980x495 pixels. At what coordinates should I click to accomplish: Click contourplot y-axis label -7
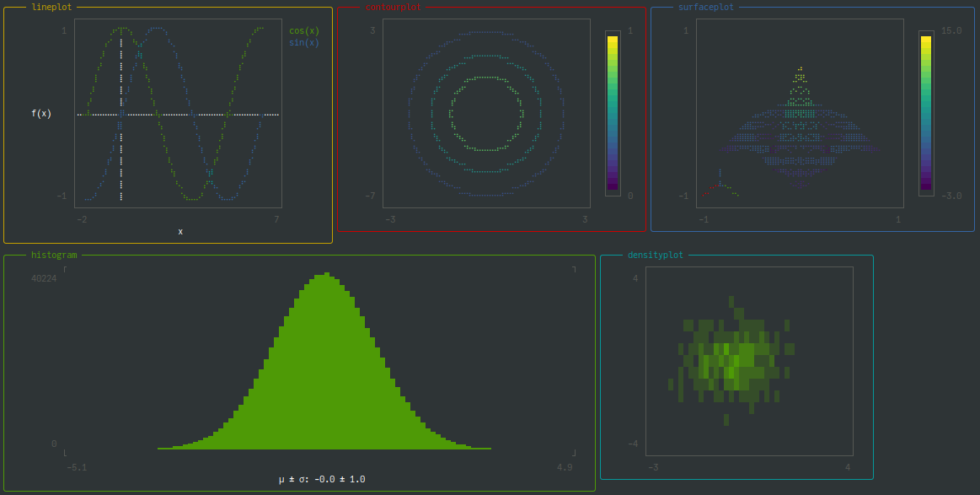[371, 196]
